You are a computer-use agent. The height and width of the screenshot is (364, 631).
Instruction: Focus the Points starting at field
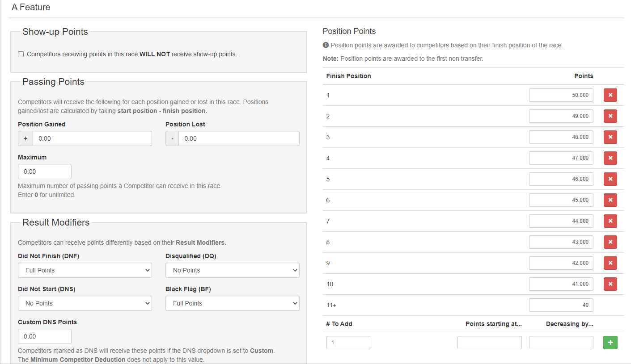tap(489, 343)
